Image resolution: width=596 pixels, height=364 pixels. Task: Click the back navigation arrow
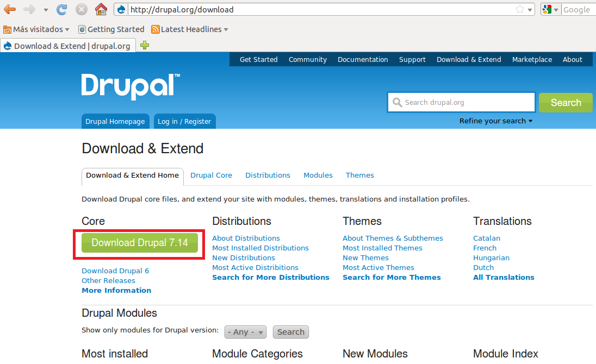click(10, 9)
